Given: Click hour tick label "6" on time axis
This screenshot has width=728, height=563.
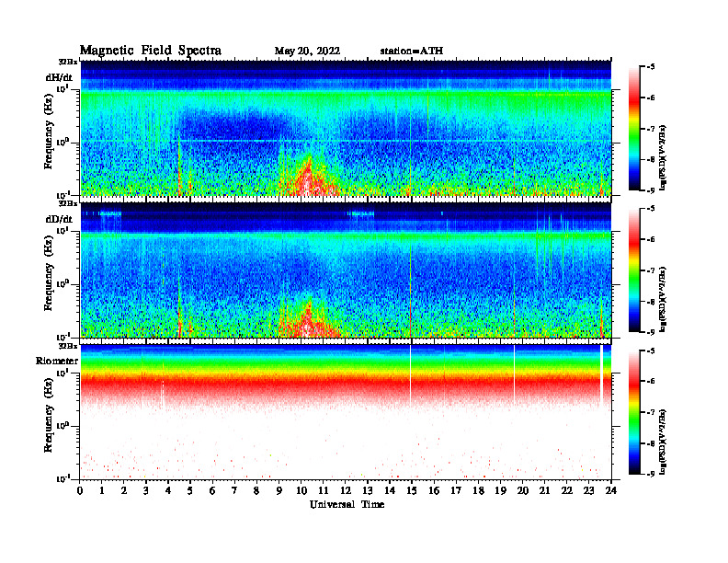Looking at the screenshot, I should click(x=212, y=490).
